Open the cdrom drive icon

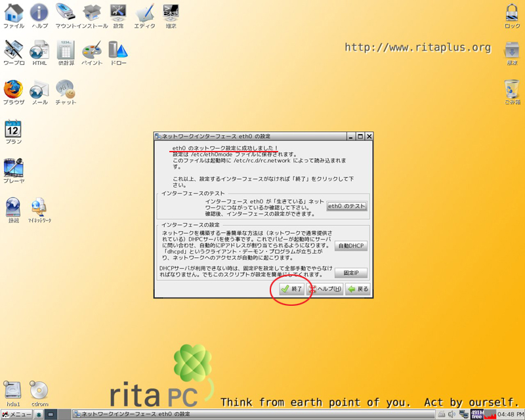tap(39, 391)
